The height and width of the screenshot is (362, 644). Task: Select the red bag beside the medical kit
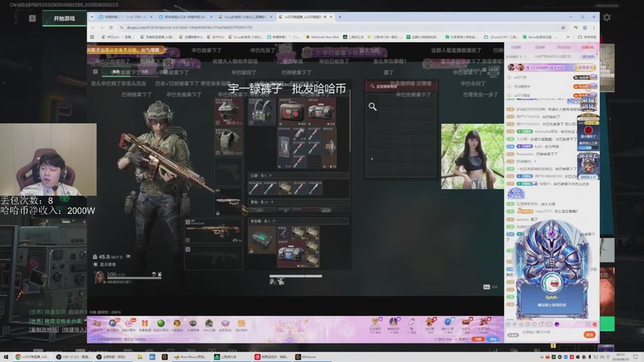click(321, 112)
